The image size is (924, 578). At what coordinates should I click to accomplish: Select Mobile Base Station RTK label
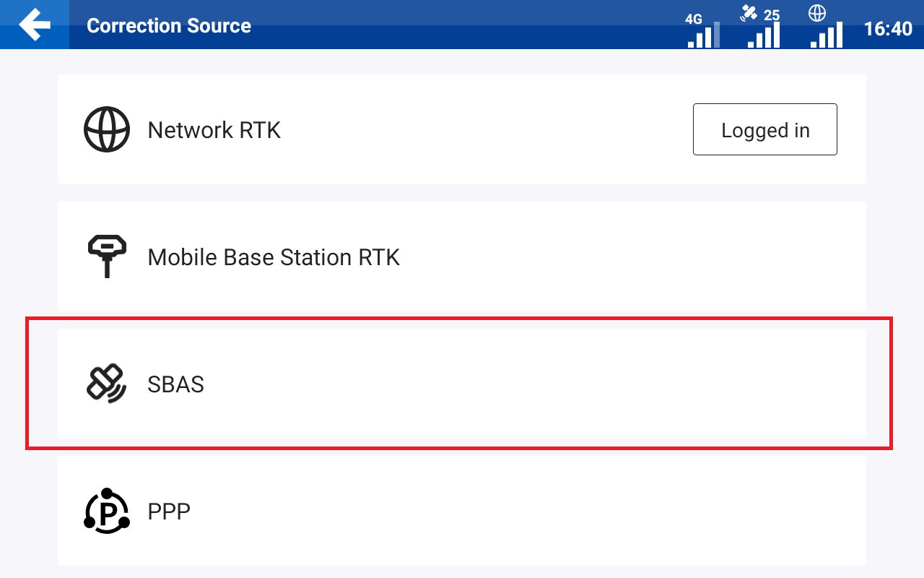point(274,257)
